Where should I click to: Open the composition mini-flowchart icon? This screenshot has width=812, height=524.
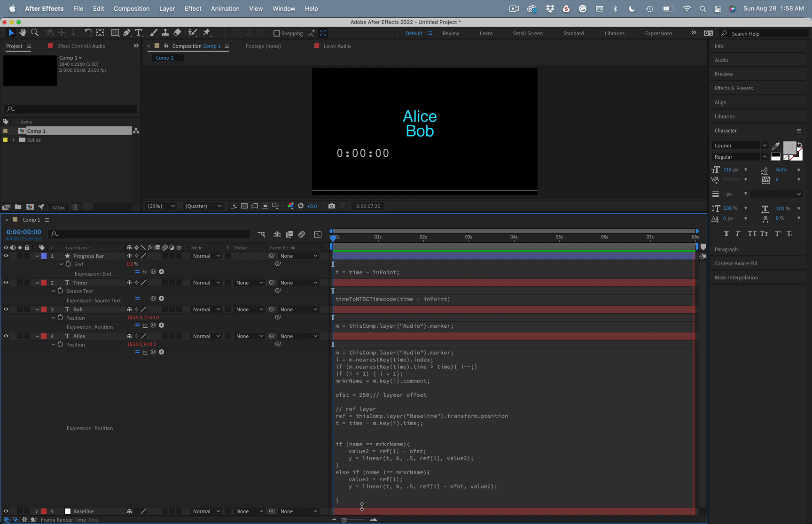(261, 234)
